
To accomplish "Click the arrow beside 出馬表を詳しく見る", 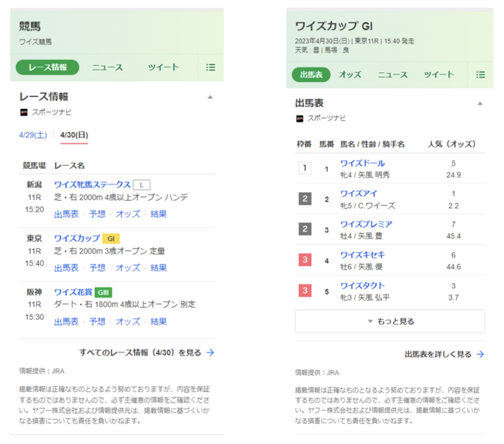I will tap(480, 354).
